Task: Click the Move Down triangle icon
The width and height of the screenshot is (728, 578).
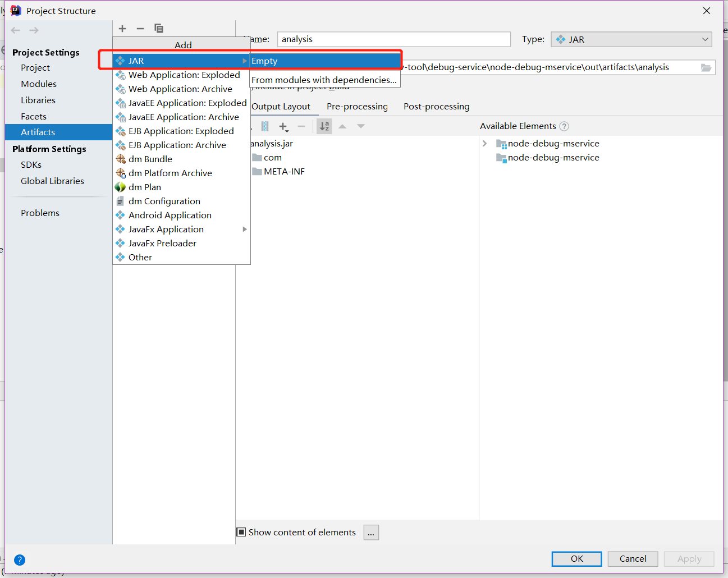Action: (x=361, y=126)
